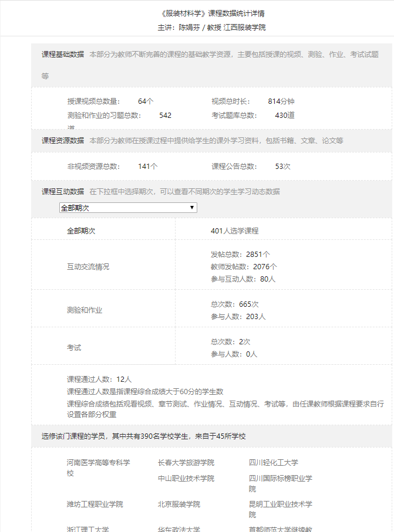Click the 课程通过人数 12人 text
Image resolution: width=394 pixels, height=532 pixels.
coord(99,379)
